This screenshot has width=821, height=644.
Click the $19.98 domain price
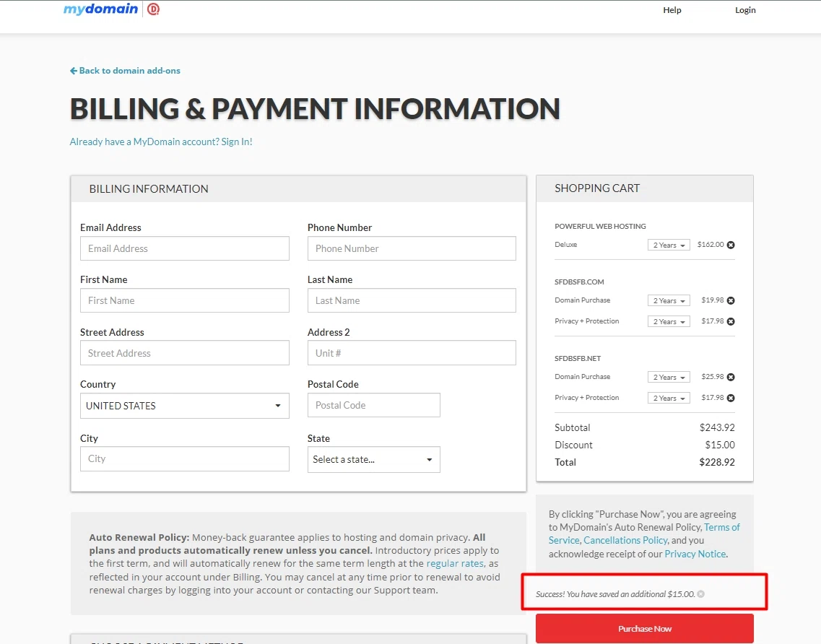(x=713, y=300)
